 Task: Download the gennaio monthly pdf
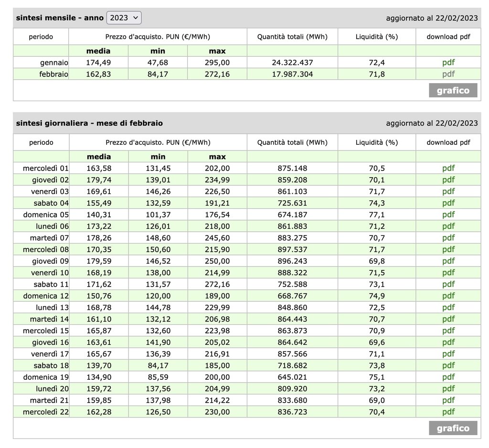(448, 63)
